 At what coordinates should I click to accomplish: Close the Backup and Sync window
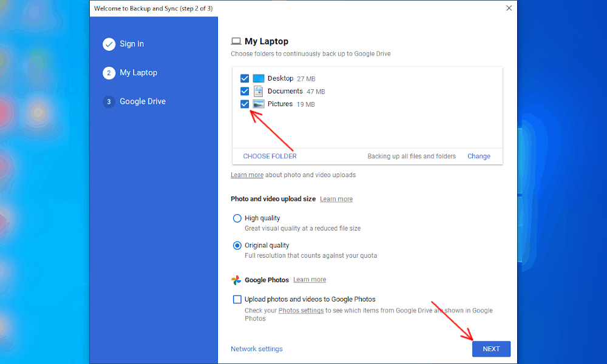(x=509, y=8)
